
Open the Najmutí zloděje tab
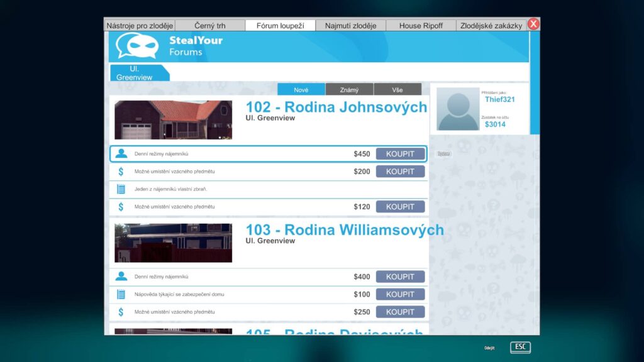350,25
